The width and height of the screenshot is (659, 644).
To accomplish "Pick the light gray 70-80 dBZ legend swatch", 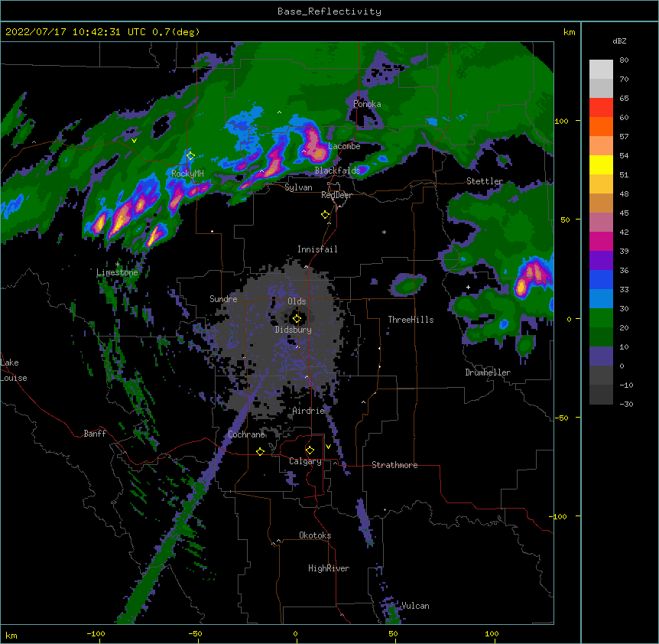I will click(601, 70).
